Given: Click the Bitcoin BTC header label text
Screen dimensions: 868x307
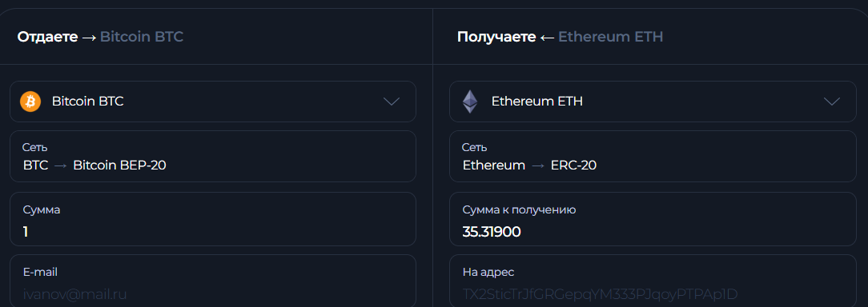Looking at the screenshot, I should [x=141, y=37].
